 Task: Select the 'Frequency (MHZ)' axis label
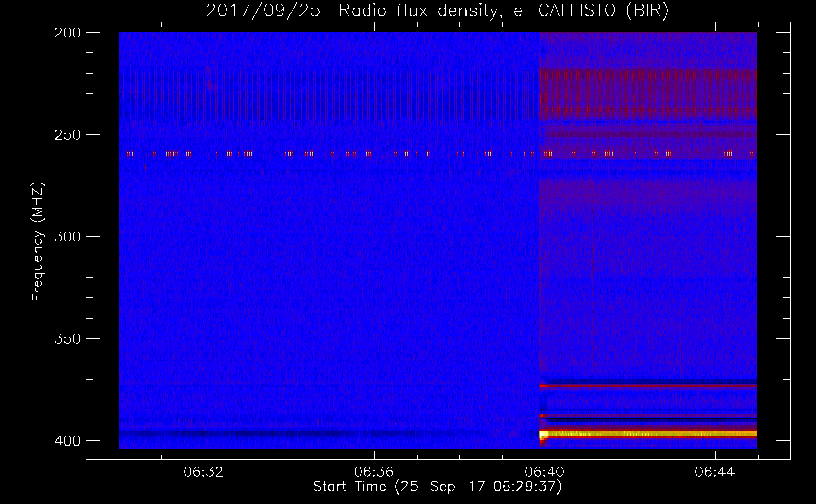[38, 241]
